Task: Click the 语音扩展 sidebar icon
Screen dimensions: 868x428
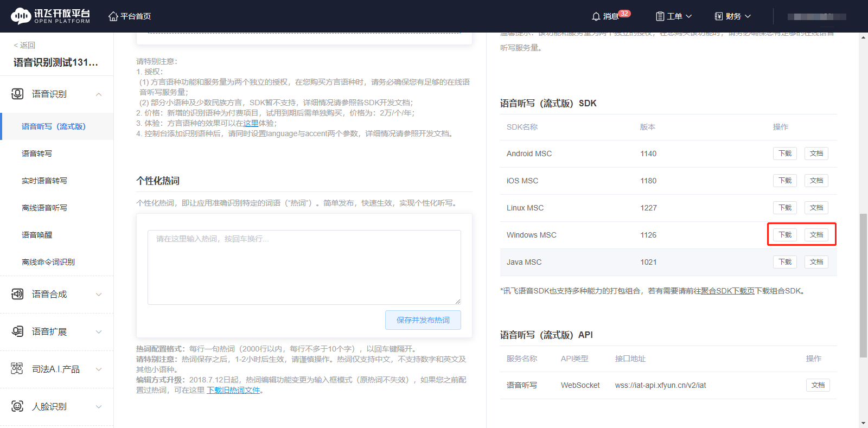Action: tap(17, 331)
